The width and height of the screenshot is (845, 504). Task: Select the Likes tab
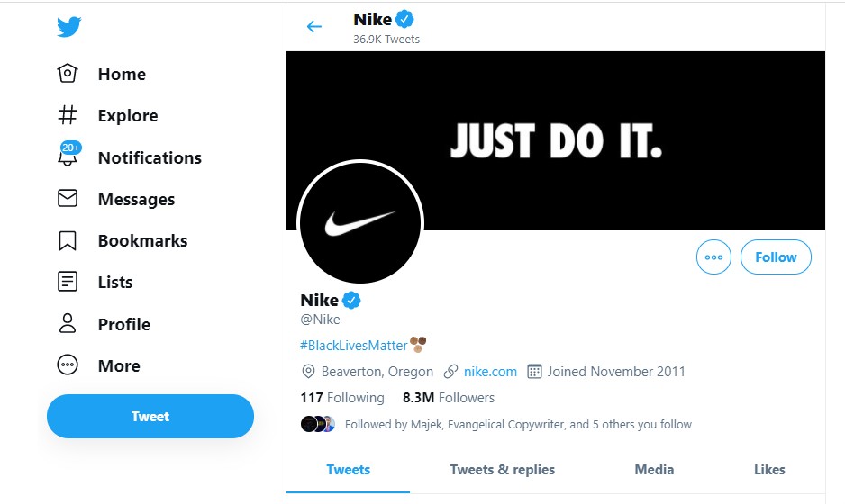click(x=769, y=469)
